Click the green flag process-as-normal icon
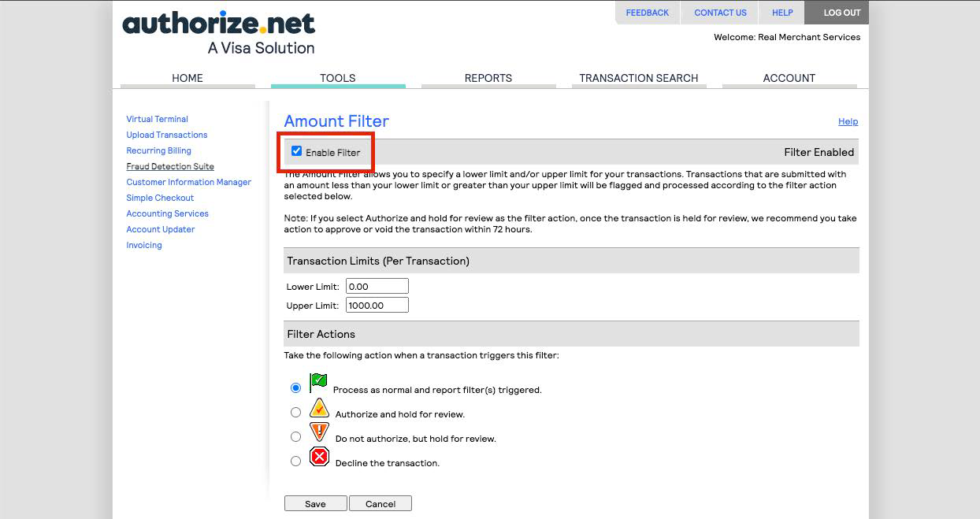The width and height of the screenshot is (980, 519). click(x=318, y=384)
